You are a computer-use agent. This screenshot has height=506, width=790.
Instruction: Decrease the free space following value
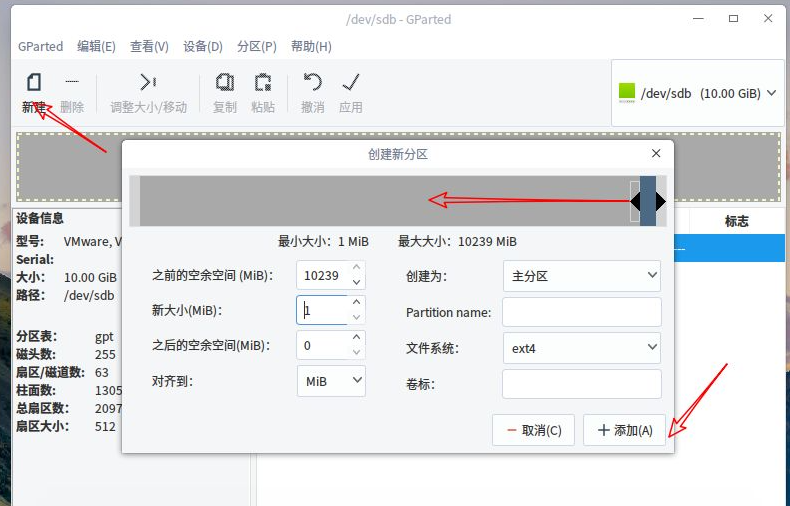click(357, 353)
